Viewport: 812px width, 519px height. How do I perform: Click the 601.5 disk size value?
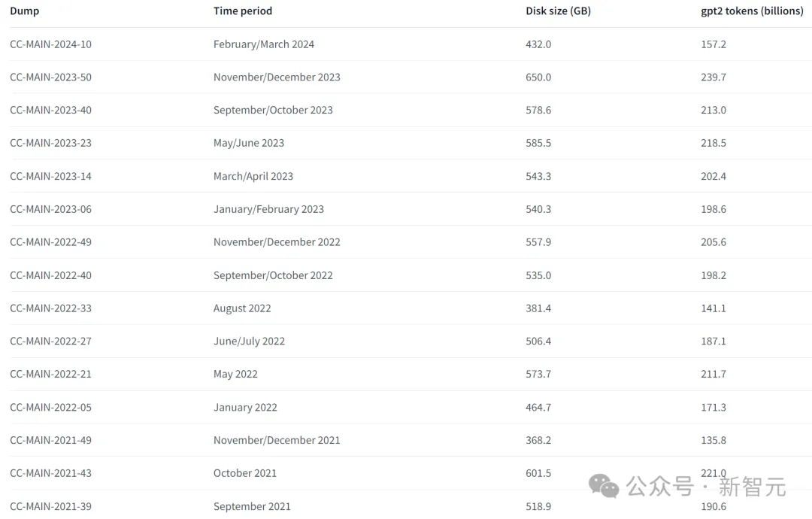tap(538, 473)
